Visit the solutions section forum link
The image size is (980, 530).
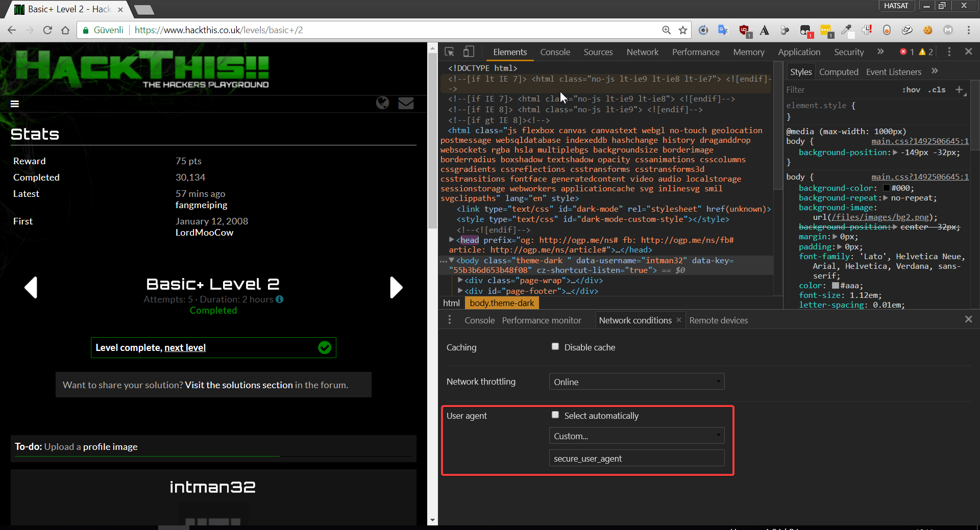pyautogui.click(x=239, y=385)
